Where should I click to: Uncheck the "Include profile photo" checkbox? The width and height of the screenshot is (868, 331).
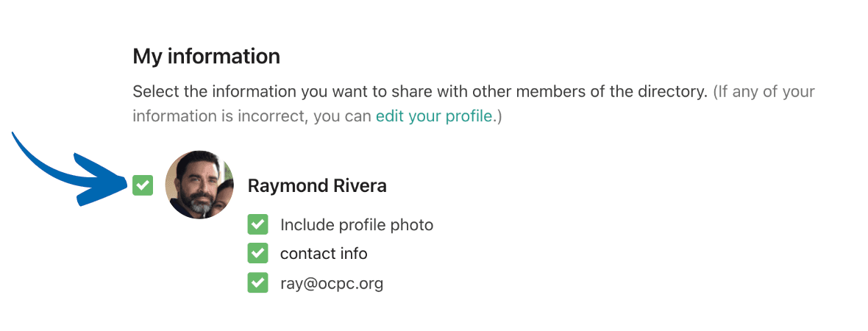257,224
